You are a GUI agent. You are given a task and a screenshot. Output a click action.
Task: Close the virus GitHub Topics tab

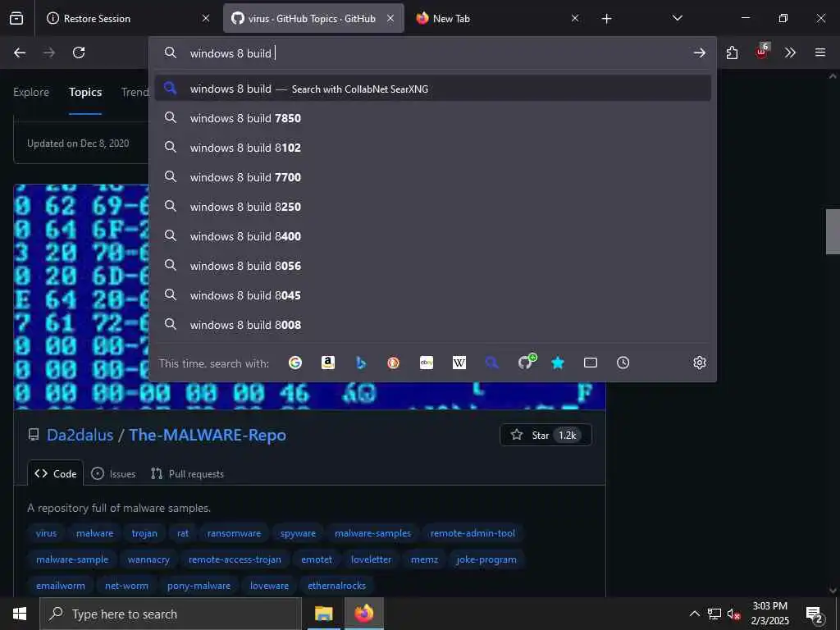[x=390, y=18]
